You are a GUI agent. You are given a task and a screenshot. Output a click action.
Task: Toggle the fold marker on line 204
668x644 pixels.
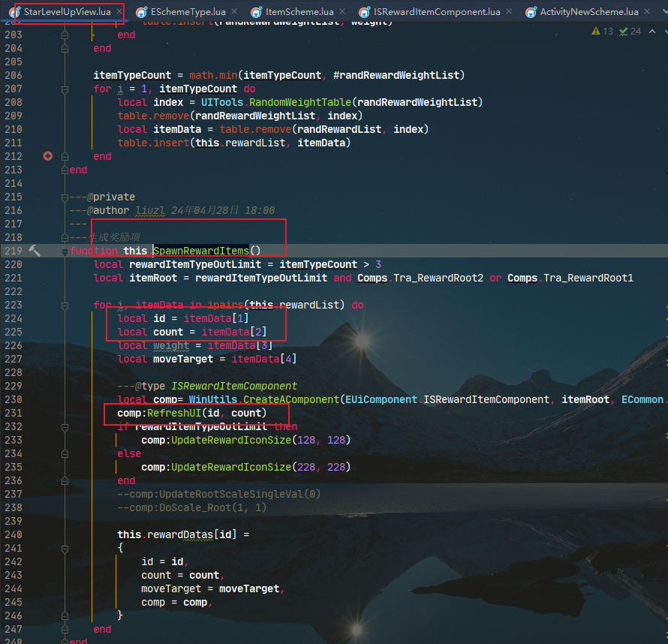[x=65, y=49]
